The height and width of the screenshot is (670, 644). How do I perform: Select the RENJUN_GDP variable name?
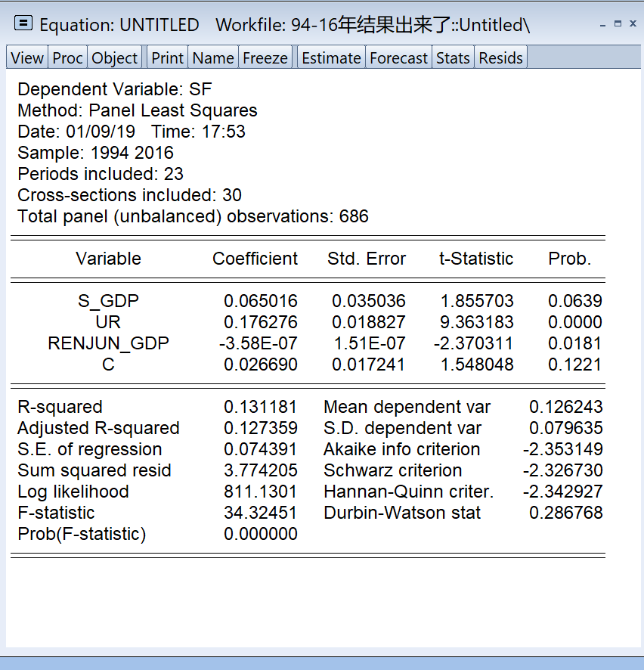tap(109, 343)
